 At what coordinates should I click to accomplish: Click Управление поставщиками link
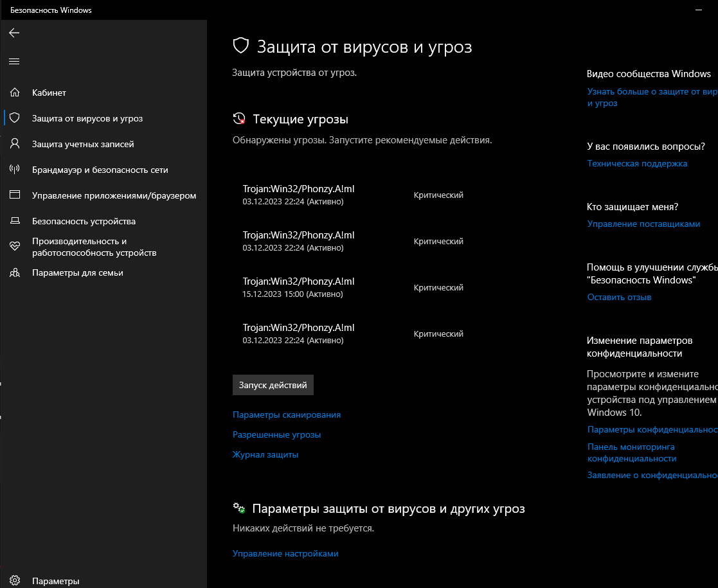tap(643, 224)
